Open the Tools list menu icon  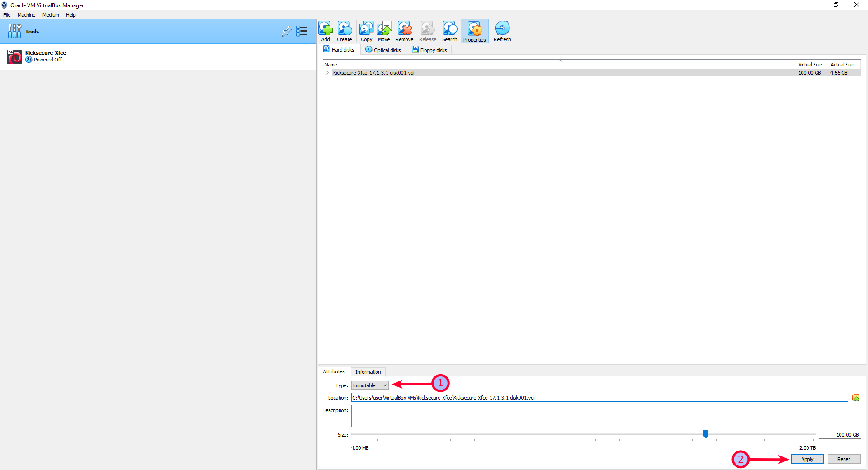pyautogui.click(x=302, y=31)
